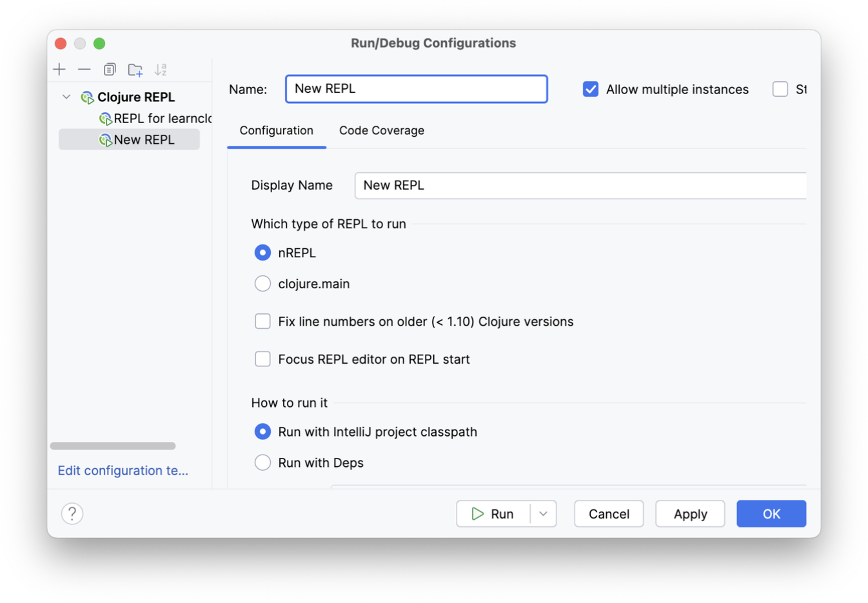Click the Cancel button
The width and height of the screenshot is (868, 603).
(609, 514)
